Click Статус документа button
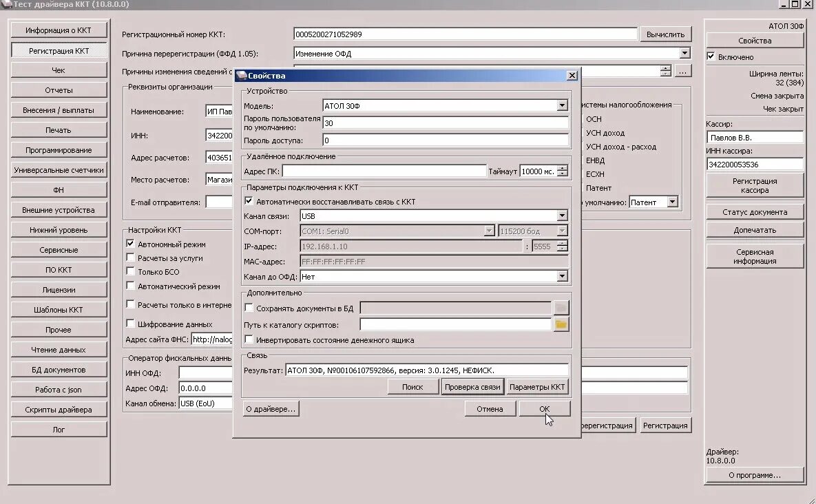This screenshot has width=816, height=504. [755, 211]
